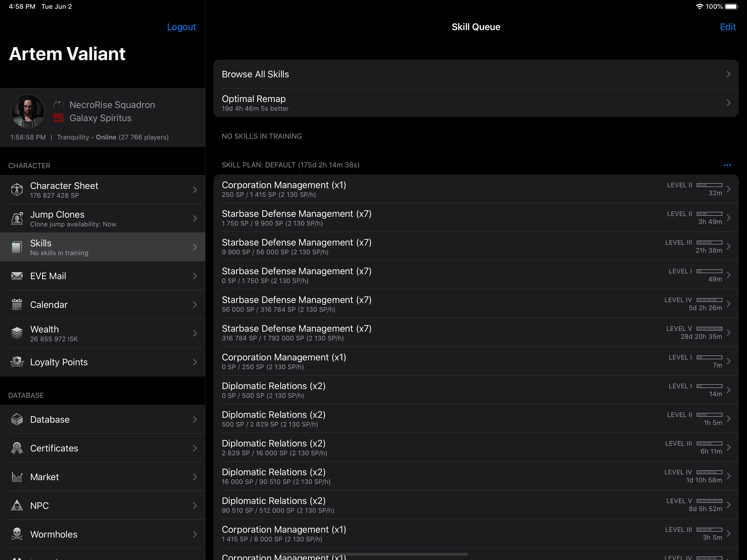Open Diplomatic Relations 2 829 SP row

pyautogui.click(x=476, y=447)
